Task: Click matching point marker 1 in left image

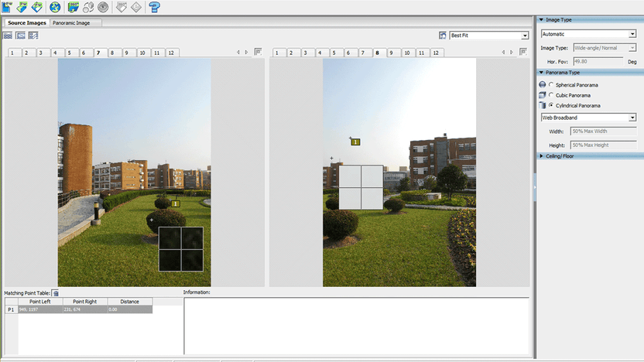Action: tap(176, 203)
